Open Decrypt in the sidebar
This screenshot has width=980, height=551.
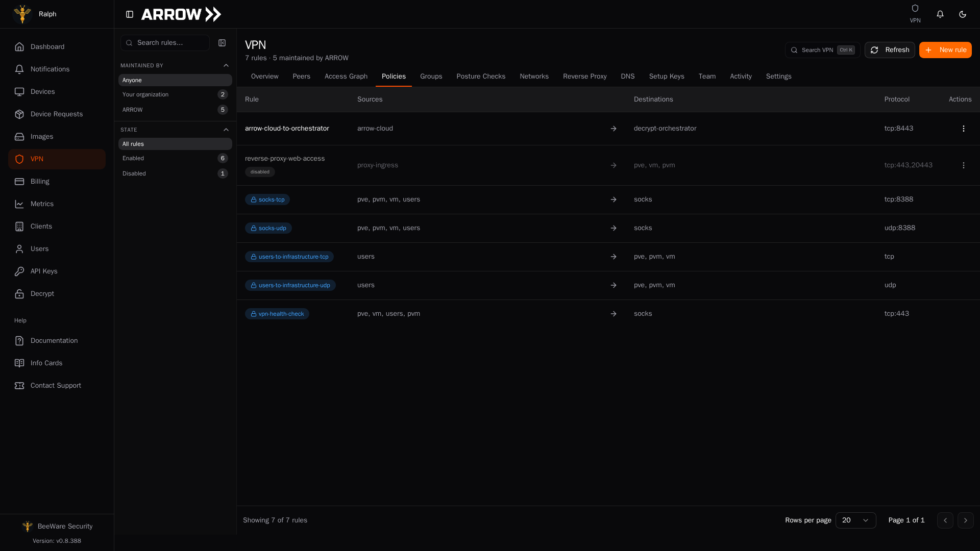[57, 294]
